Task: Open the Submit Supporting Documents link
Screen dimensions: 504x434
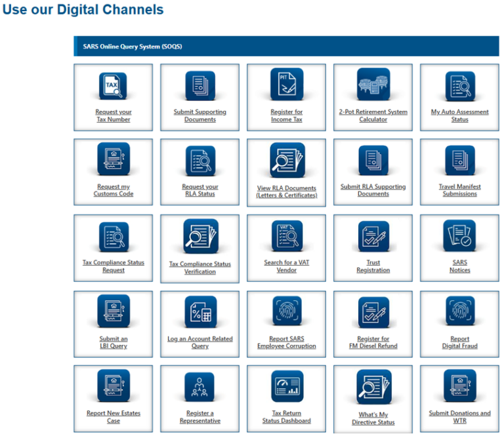Action: (200, 115)
